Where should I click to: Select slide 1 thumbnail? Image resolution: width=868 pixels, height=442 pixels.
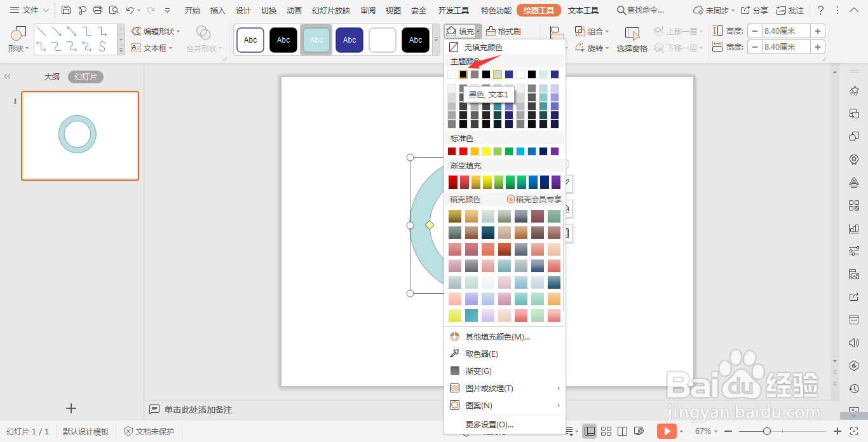[x=80, y=135]
